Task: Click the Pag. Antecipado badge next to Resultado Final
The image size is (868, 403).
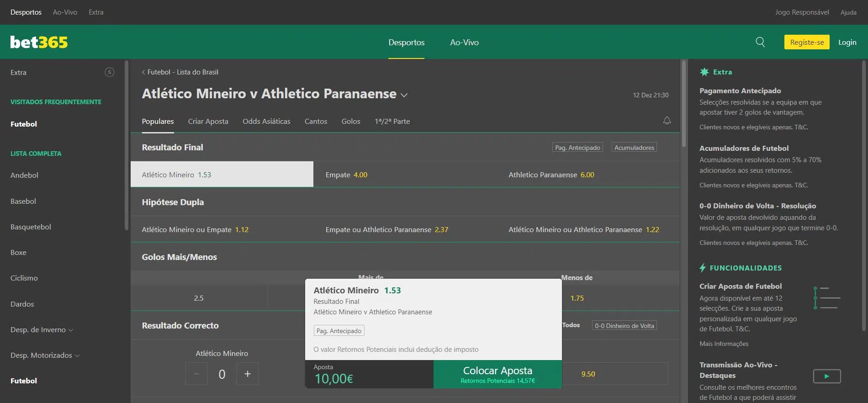Action: [577, 147]
